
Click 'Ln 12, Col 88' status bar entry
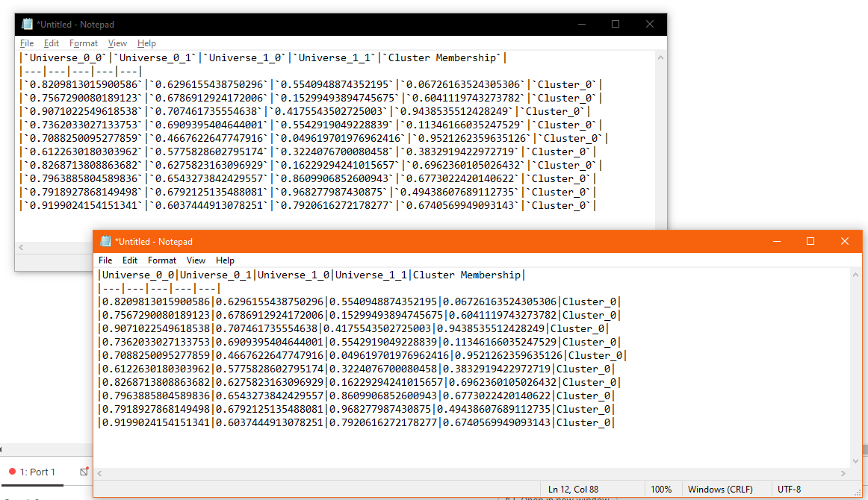tap(573, 490)
